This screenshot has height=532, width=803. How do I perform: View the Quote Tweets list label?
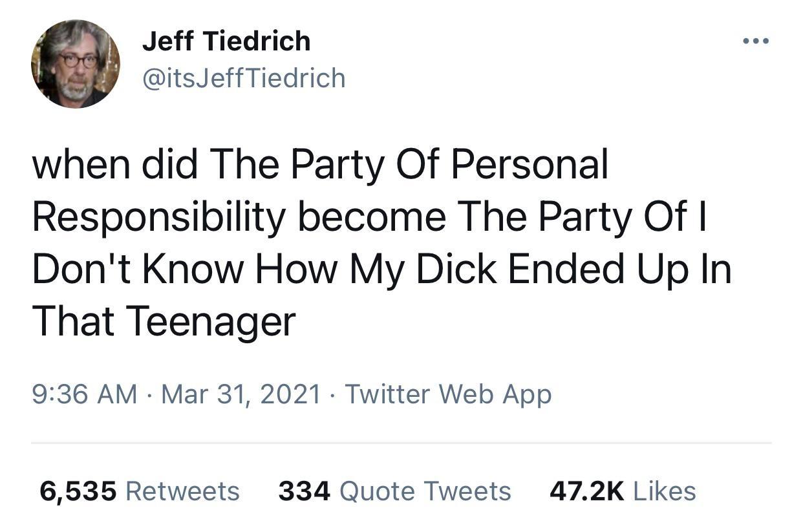click(x=425, y=491)
